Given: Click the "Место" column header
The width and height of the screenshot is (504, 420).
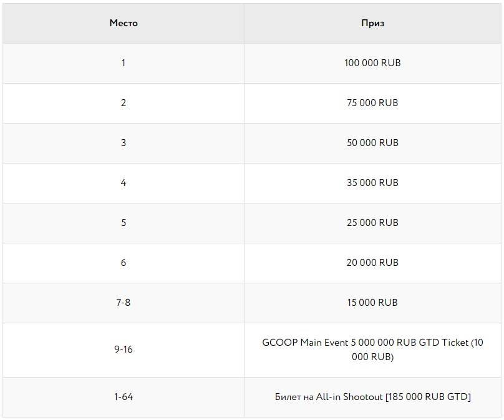Looking at the screenshot, I should click(123, 23).
